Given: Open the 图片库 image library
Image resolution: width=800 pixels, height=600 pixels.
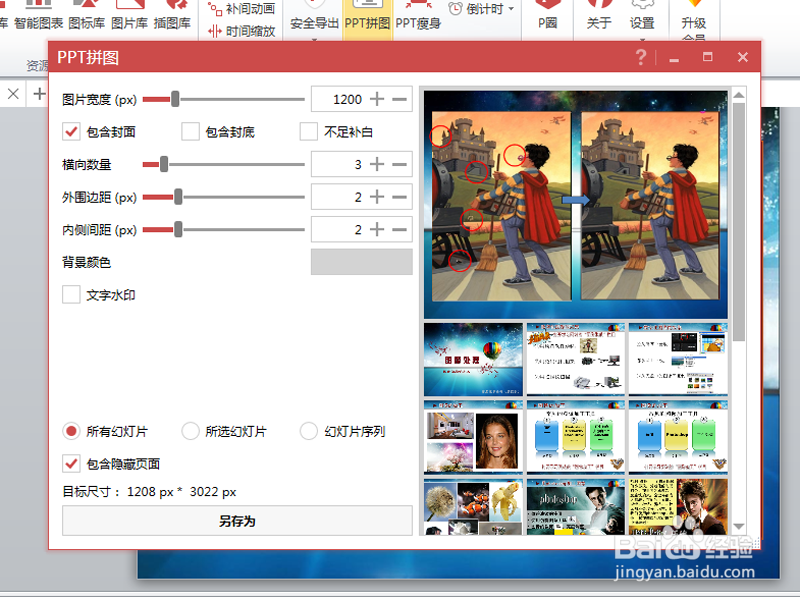Looking at the screenshot, I should click(x=129, y=15).
